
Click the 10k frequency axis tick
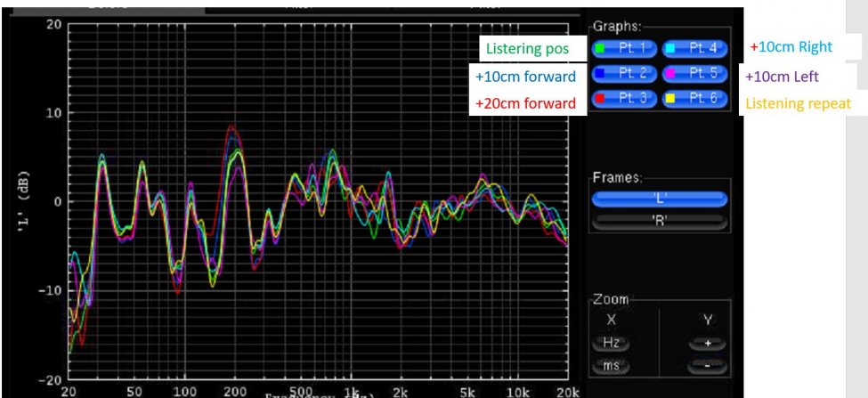tap(518, 392)
